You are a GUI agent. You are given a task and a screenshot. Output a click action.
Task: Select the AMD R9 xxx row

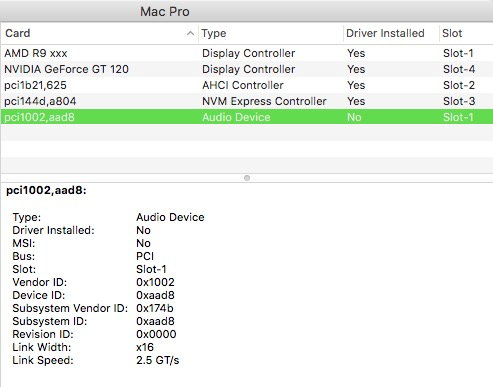click(247, 53)
